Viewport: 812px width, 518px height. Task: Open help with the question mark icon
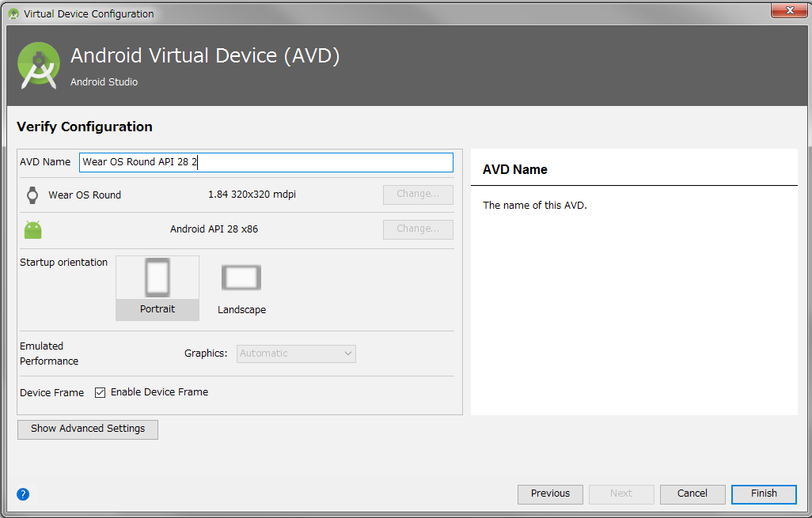[x=23, y=494]
